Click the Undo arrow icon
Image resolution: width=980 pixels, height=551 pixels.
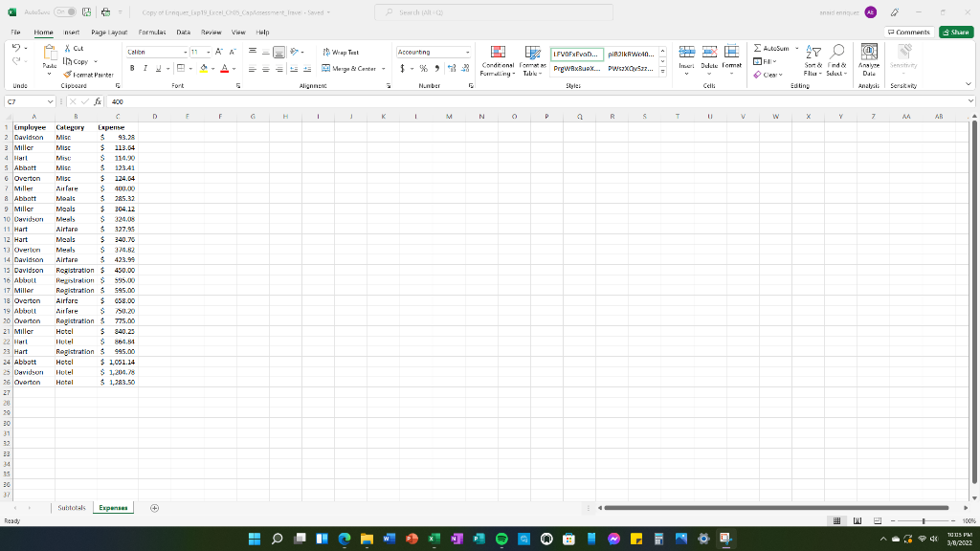tap(15, 48)
